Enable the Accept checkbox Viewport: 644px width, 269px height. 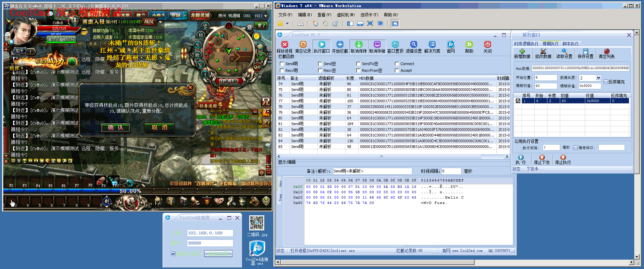click(397, 70)
